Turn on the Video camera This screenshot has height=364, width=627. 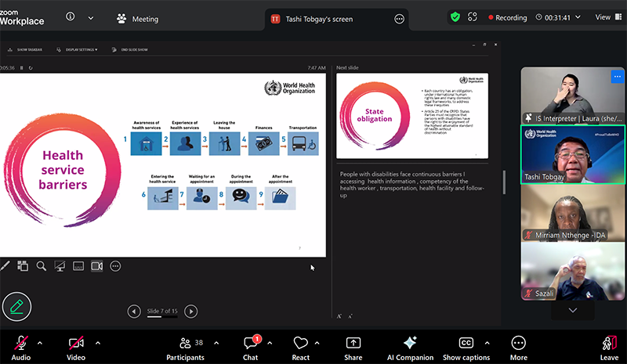[x=76, y=343]
